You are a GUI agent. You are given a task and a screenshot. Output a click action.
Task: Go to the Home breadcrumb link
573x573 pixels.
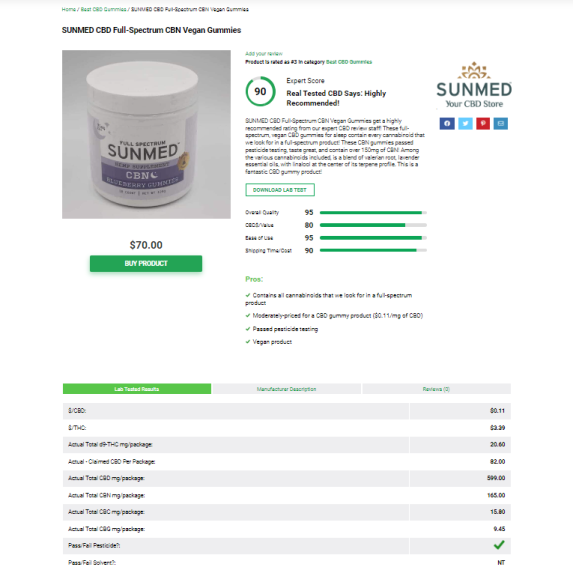tap(69, 9)
